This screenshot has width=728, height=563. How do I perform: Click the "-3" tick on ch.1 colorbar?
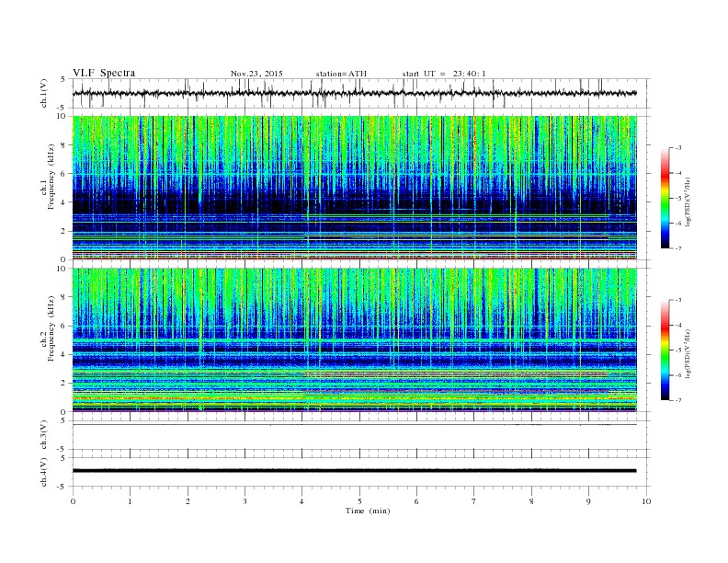pyautogui.click(x=677, y=148)
